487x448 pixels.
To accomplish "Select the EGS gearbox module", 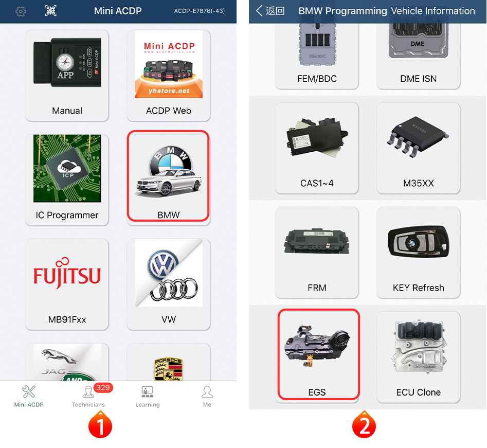I will click(x=319, y=354).
